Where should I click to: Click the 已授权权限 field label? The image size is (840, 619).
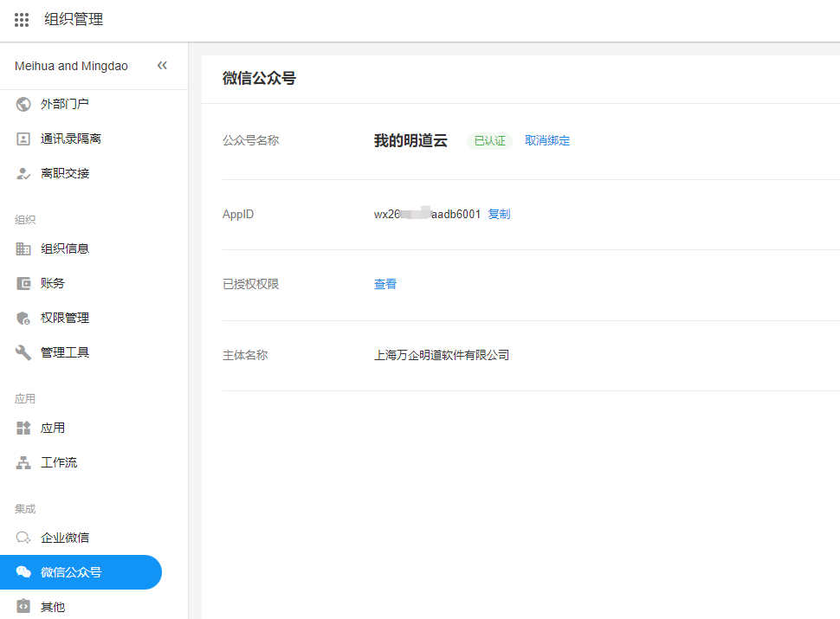(x=251, y=284)
